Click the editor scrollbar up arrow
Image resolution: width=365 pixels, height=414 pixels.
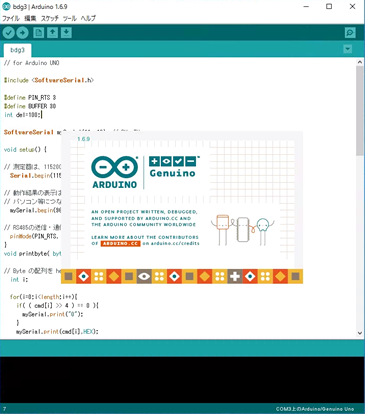pyautogui.click(x=360, y=62)
